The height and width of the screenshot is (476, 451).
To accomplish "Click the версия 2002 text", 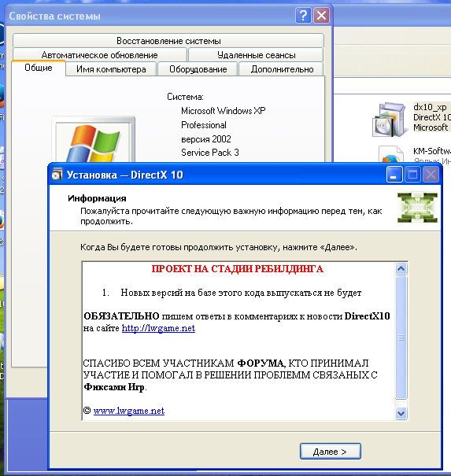I will click(206, 139).
